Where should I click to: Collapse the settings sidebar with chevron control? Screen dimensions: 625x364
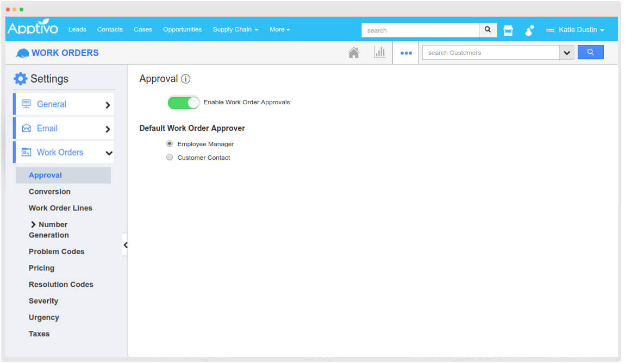[x=126, y=244]
